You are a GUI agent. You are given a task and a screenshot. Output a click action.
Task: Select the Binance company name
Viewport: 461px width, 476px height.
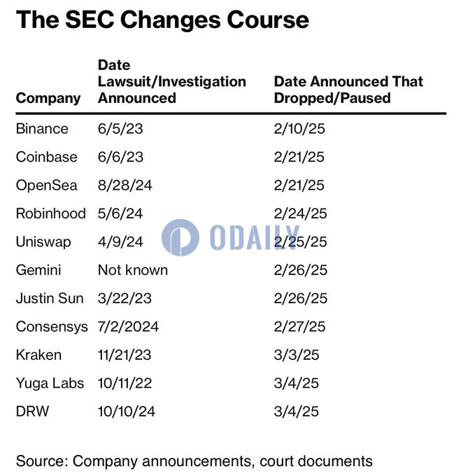point(42,129)
